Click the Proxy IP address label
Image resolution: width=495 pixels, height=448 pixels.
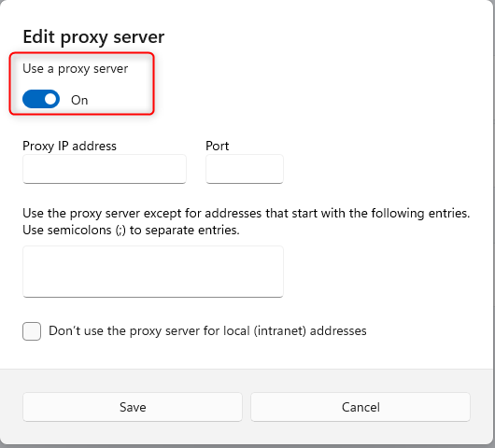69,147
